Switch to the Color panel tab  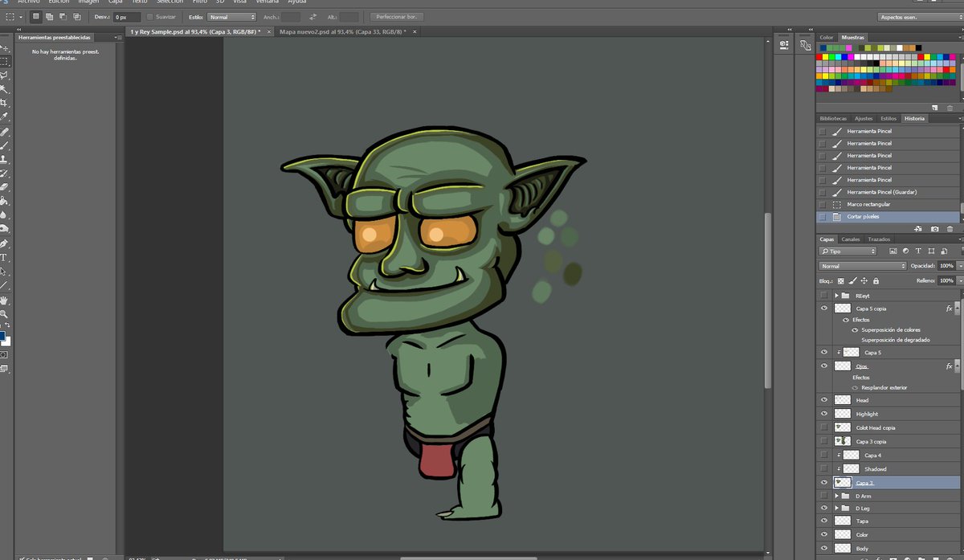pyautogui.click(x=827, y=38)
